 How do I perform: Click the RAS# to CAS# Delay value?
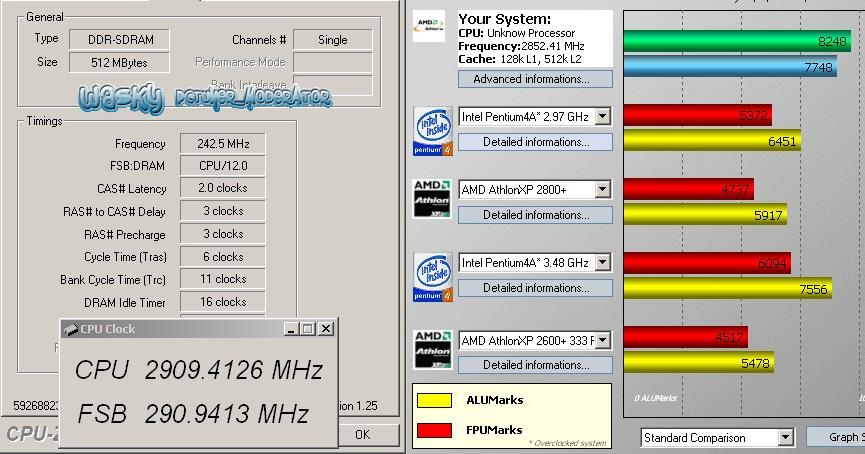223,211
